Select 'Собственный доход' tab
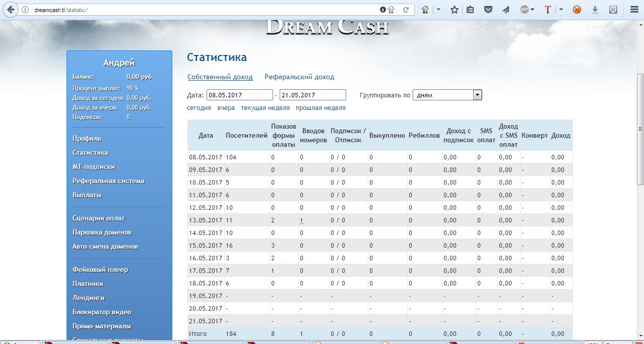Viewport: 644px width, 344px height. (x=220, y=77)
